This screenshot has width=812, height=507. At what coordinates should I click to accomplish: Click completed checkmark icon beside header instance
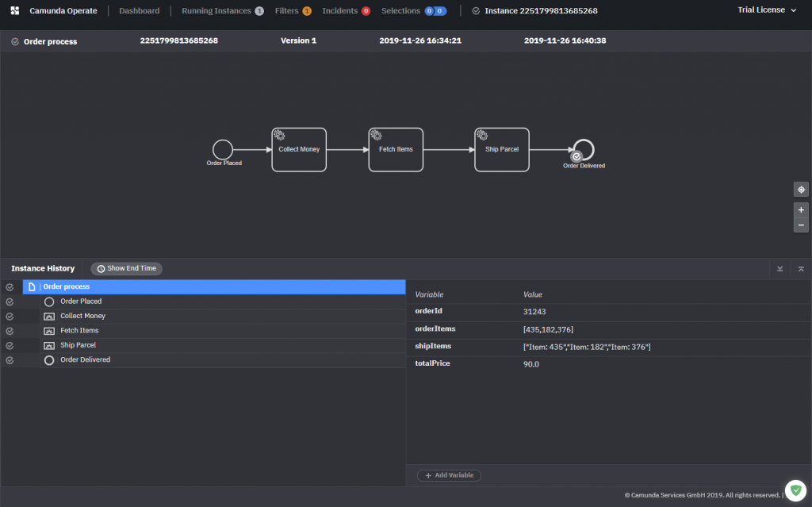tap(476, 11)
